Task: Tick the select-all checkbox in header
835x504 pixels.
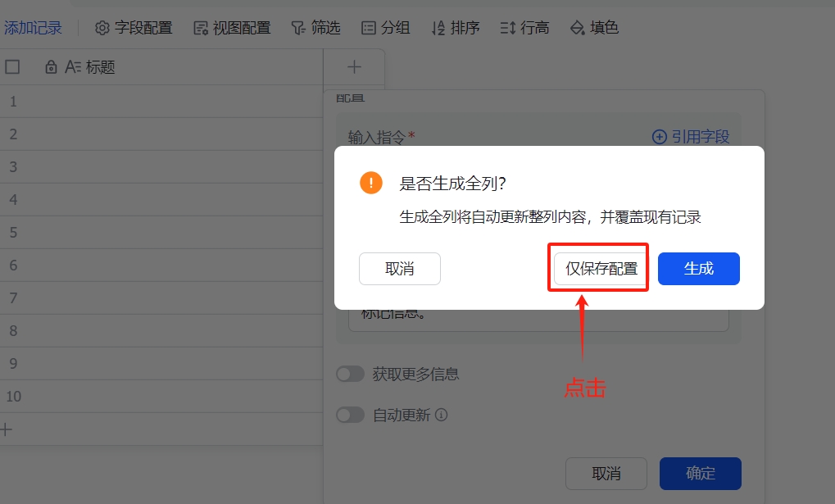Action: tap(12, 67)
